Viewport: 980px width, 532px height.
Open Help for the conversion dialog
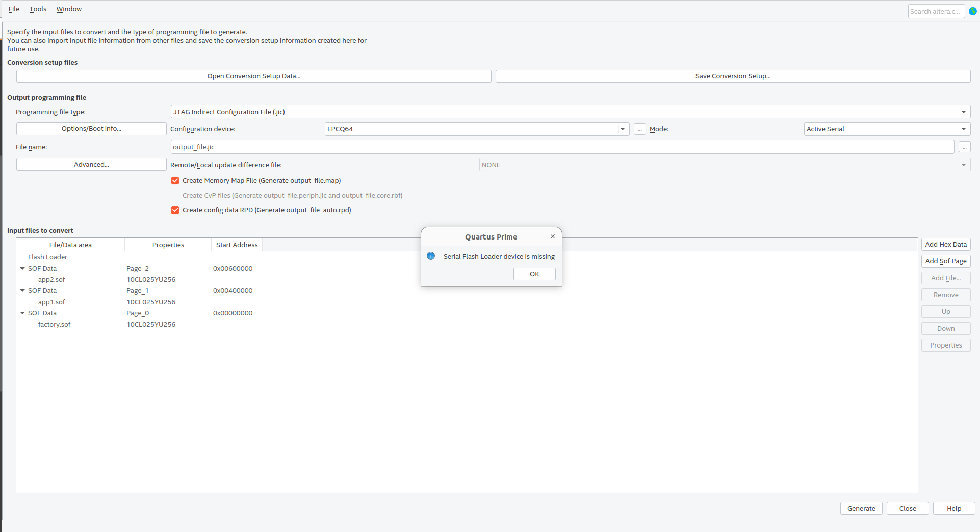tap(954, 509)
